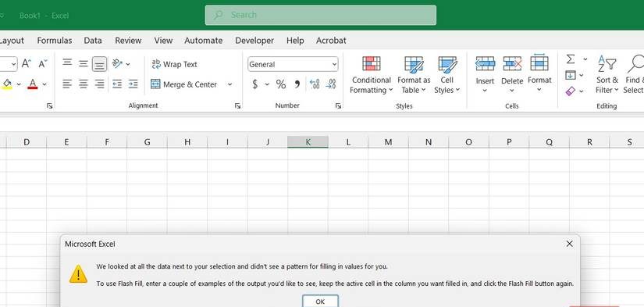Image resolution: width=644 pixels, height=307 pixels.
Task: Click the Fill down icon
Action: pyautogui.click(x=571, y=75)
